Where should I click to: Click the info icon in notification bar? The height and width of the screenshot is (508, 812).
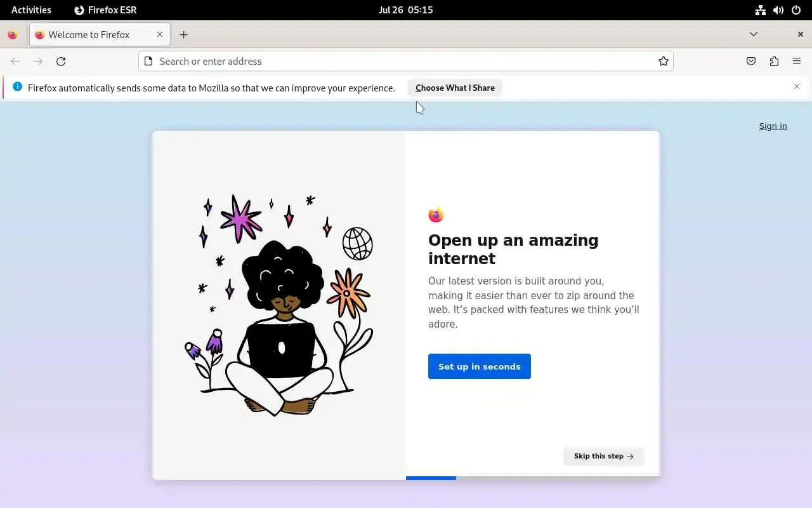click(x=17, y=87)
